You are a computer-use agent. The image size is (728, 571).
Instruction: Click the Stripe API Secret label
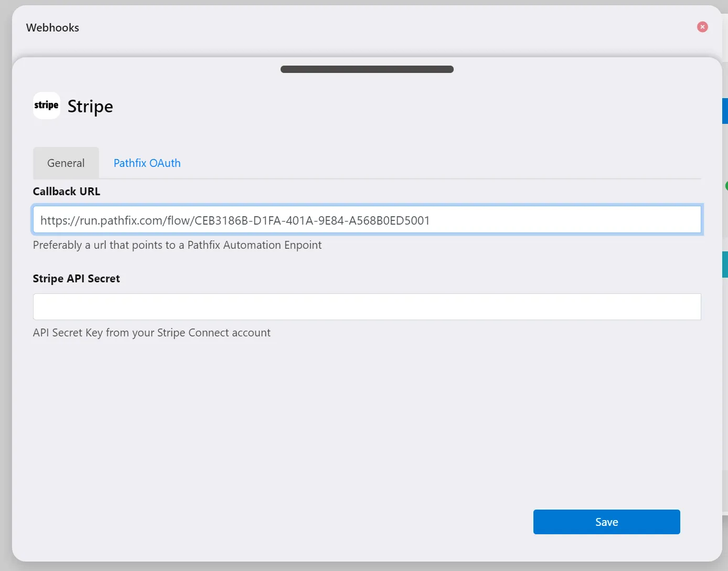pos(77,279)
